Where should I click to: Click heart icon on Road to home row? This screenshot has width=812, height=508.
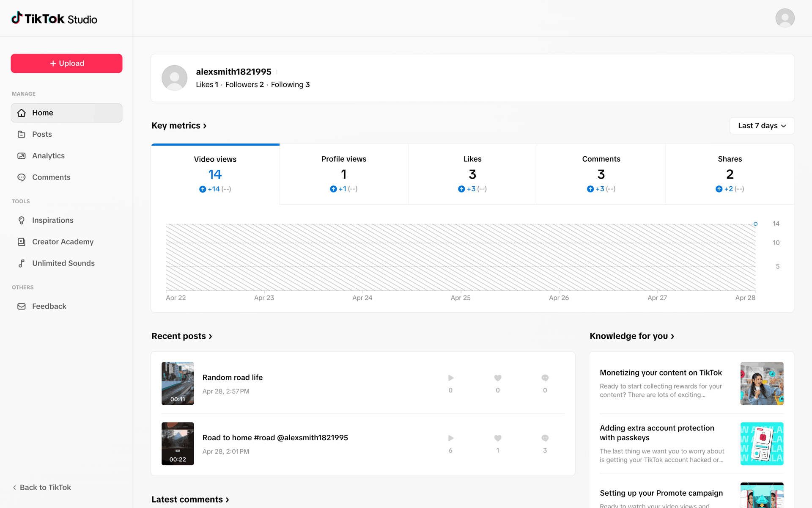point(498,438)
